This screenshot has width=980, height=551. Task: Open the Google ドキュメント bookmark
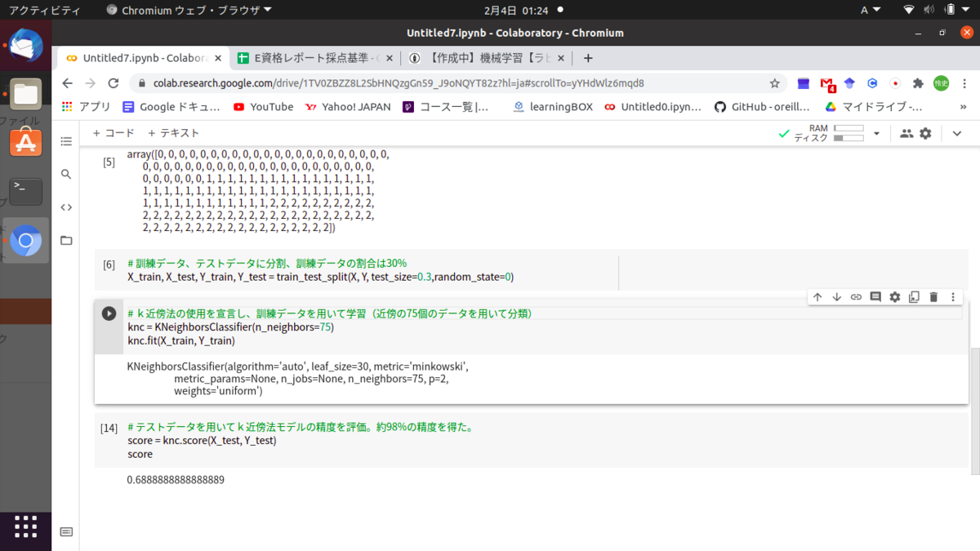click(x=171, y=107)
